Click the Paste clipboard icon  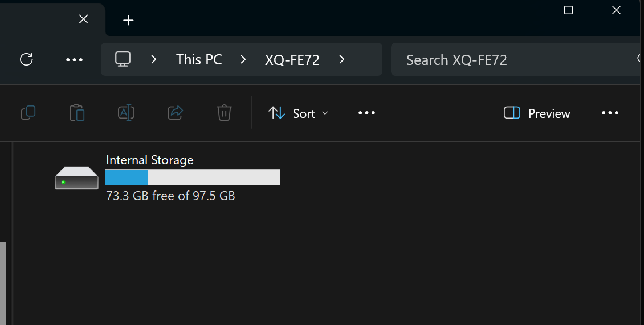(77, 112)
